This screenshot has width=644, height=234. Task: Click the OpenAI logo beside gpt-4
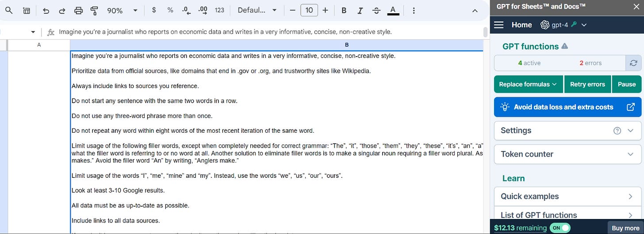545,25
